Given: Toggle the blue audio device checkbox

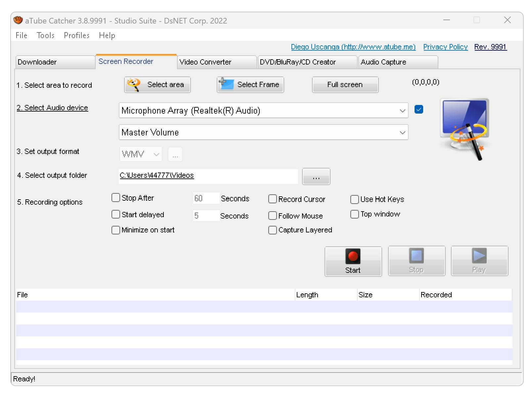Looking at the screenshot, I should pos(419,110).
